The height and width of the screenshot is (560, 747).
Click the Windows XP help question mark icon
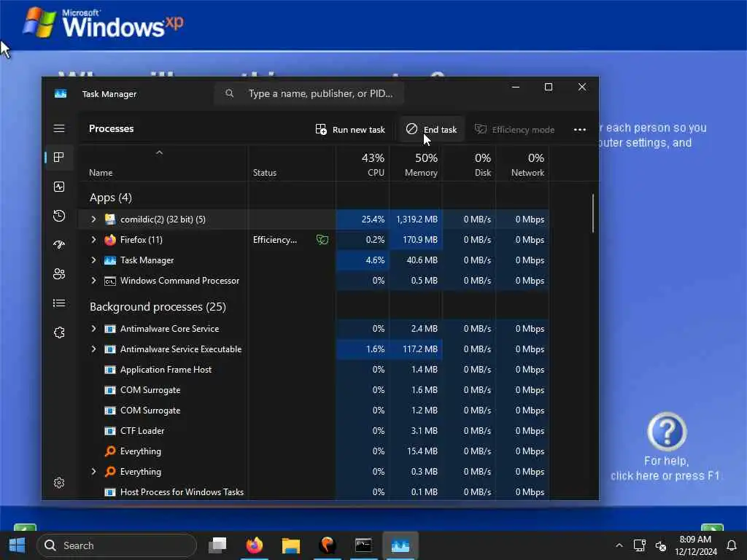click(667, 432)
